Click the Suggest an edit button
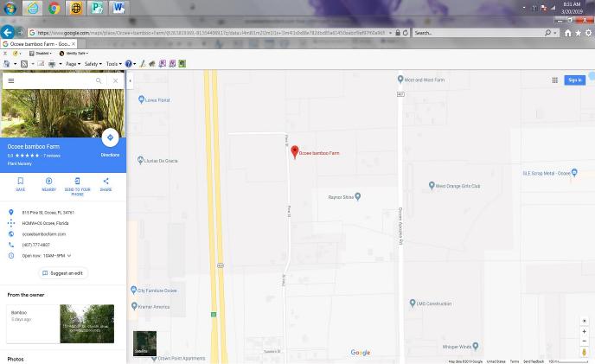Screen dimensions: 595x364 point(63,273)
